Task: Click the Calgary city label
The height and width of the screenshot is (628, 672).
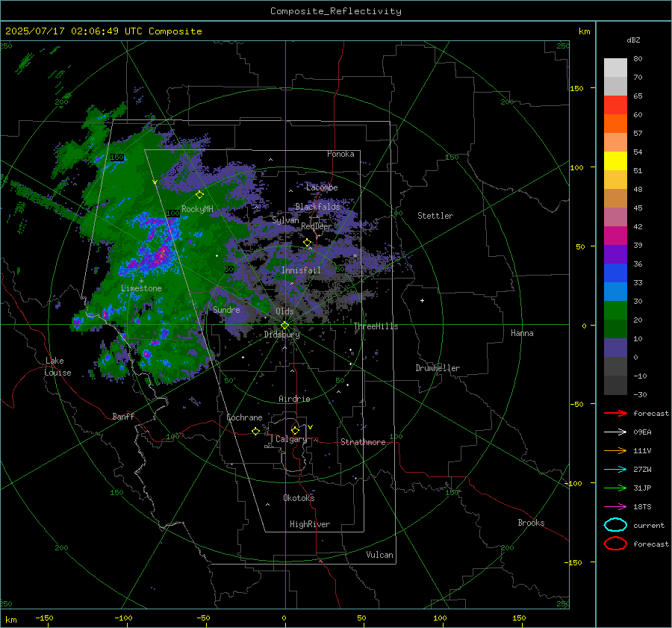Action: pos(291,439)
